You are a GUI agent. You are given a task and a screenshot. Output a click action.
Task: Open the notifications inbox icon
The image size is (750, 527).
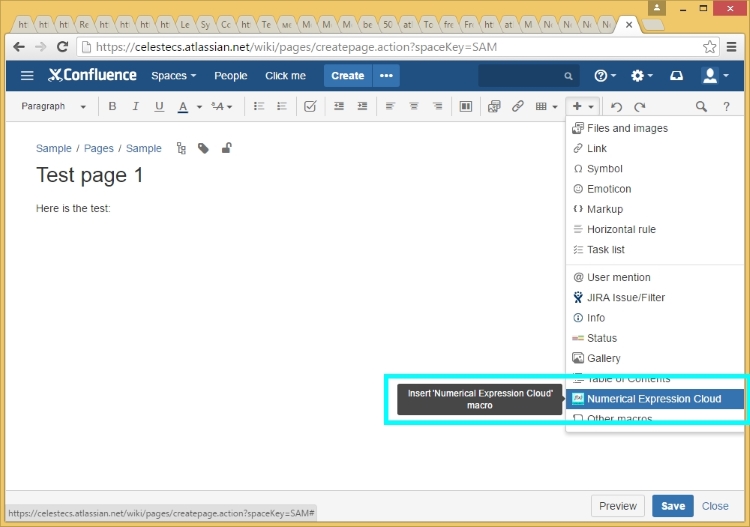pos(676,76)
